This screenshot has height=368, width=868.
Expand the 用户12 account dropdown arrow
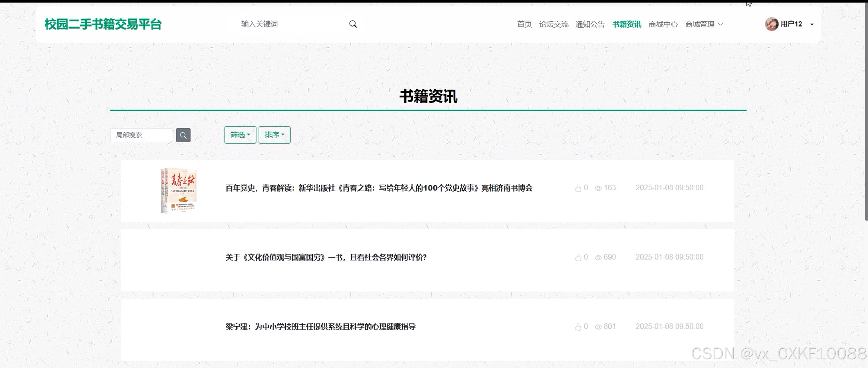[812, 24]
